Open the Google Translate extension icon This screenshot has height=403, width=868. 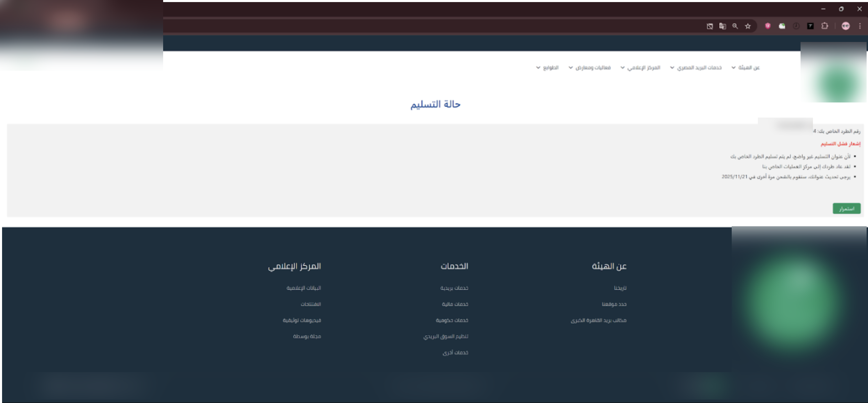(723, 26)
